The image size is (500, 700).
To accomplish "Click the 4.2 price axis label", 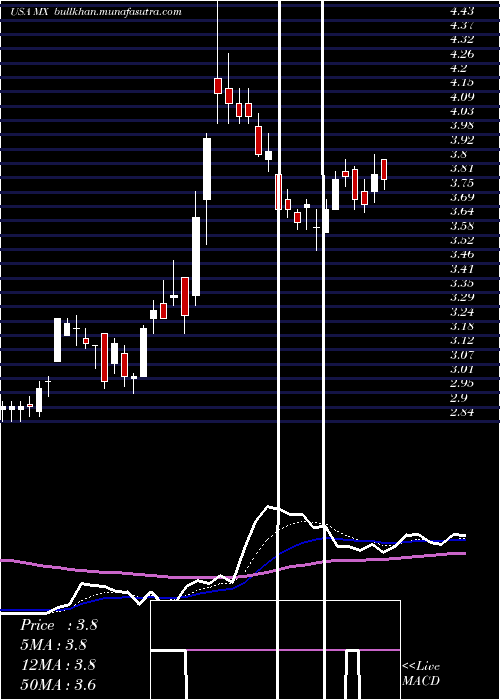I will [x=458, y=68].
